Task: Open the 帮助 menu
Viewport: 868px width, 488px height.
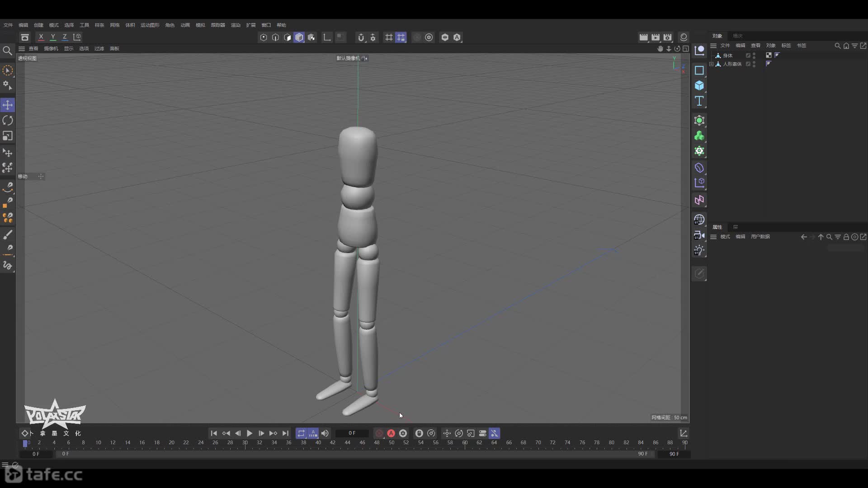Action: pos(281,25)
